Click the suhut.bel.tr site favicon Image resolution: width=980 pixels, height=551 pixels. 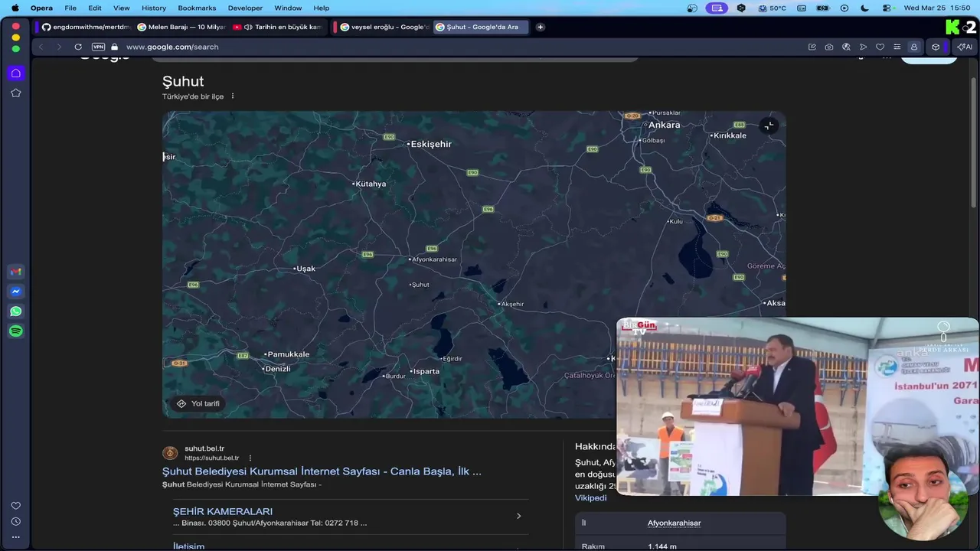click(x=170, y=453)
